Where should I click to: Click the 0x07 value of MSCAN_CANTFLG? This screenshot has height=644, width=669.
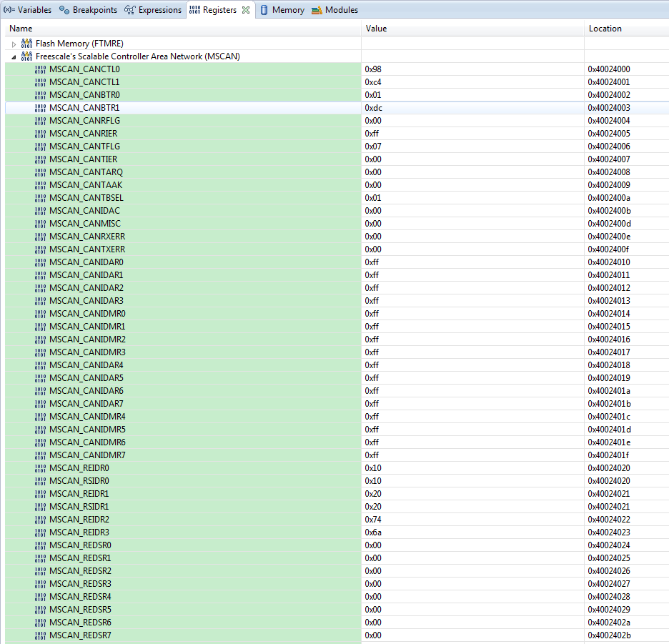373,147
